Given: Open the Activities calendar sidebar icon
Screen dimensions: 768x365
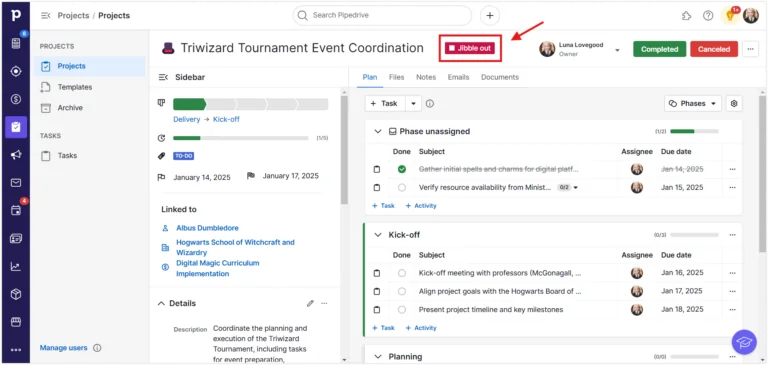Looking at the screenshot, I should tap(16, 211).
